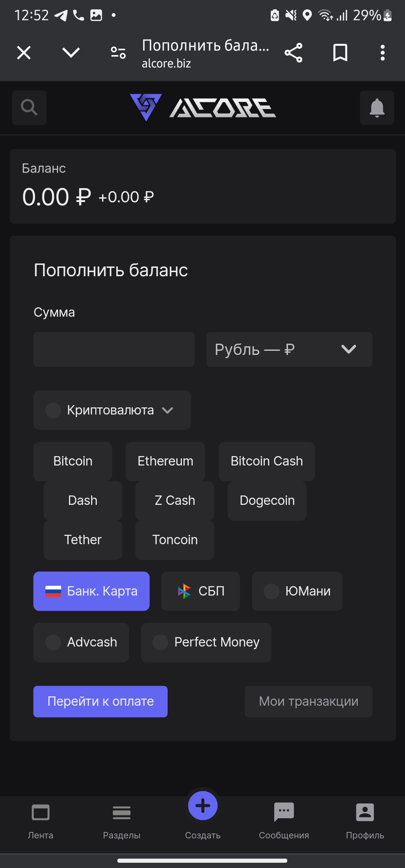This screenshot has height=868, width=405.
Task: Tap the Create plus button
Action: tap(203, 806)
